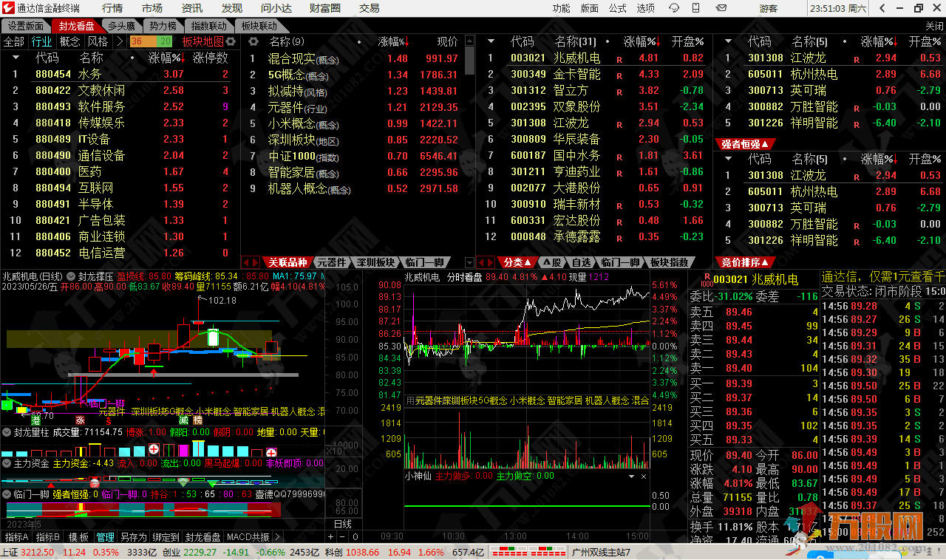This screenshot has height=560, width=946.
Task: Click the X10 scale label on volume pane
Action: tap(334, 451)
